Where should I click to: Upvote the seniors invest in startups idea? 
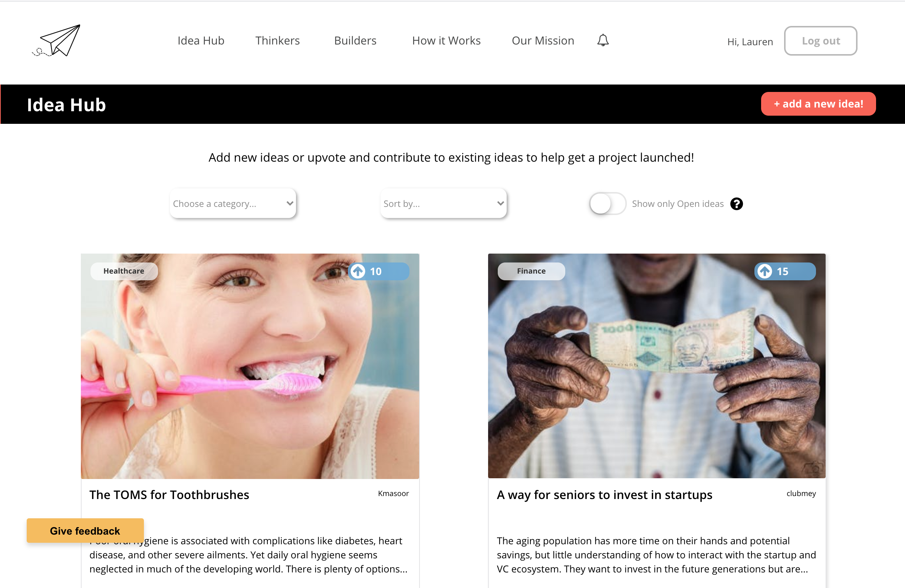pyautogui.click(x=765, y=271)
